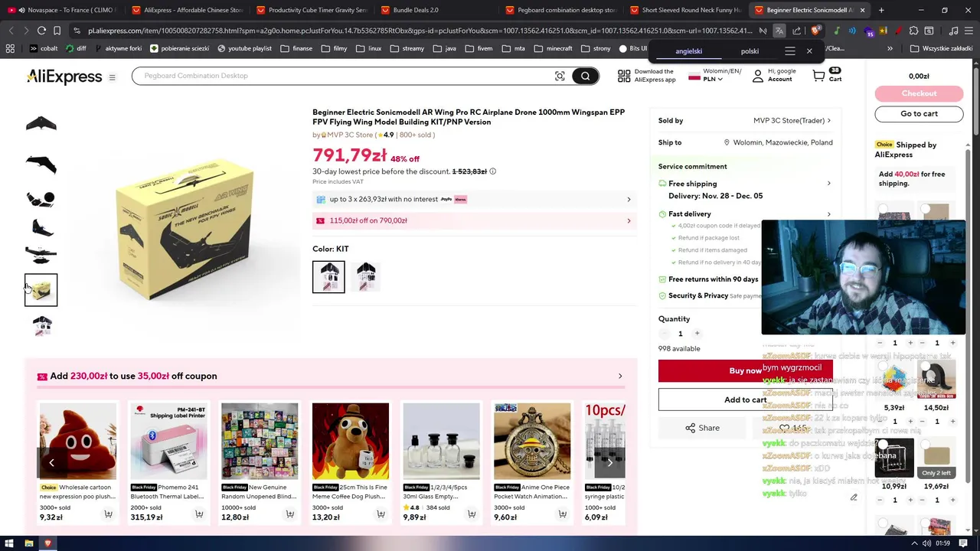Click the Share button
The image size is (980, 551).
pyautogui.click(x=702, y=428)
